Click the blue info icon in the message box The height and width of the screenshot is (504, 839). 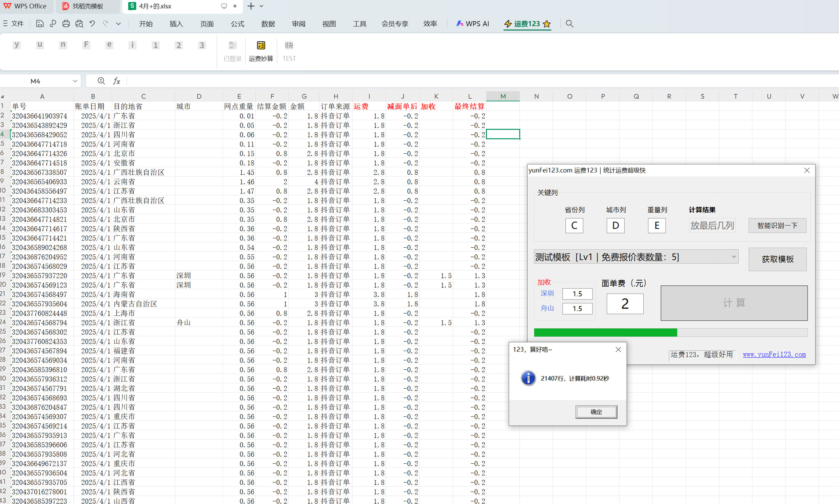pyautogui.click(x=528, y=378)
